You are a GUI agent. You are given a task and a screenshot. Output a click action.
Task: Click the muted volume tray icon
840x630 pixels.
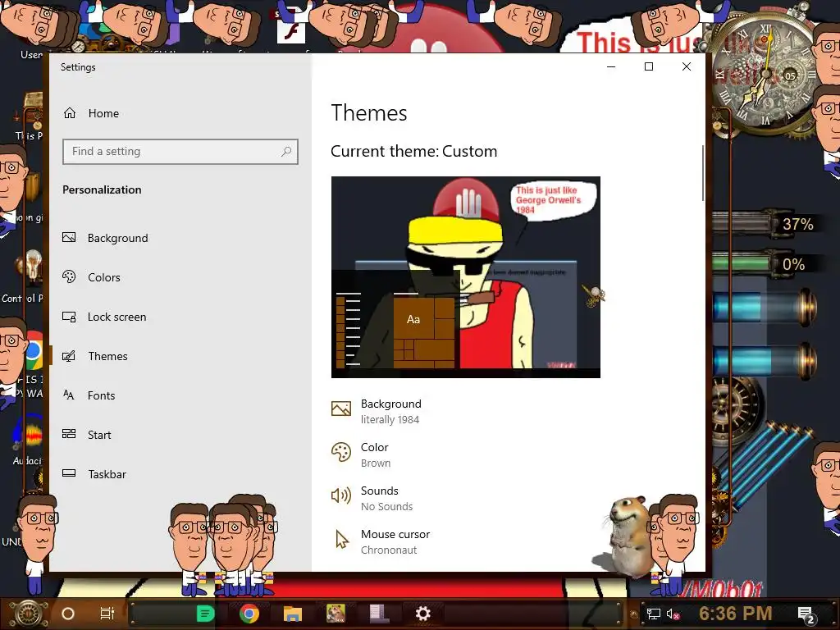673,614
